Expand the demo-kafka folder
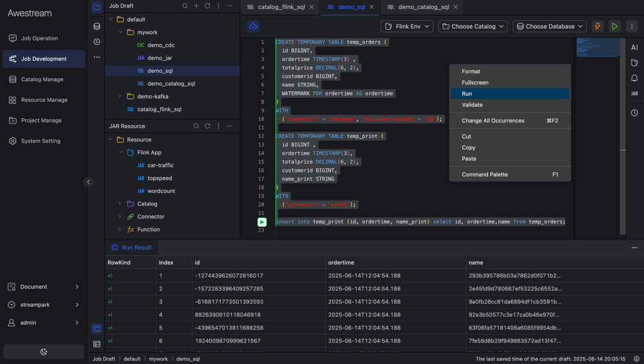This screenshot has width=644, height=364. click(x=120, y=96)
